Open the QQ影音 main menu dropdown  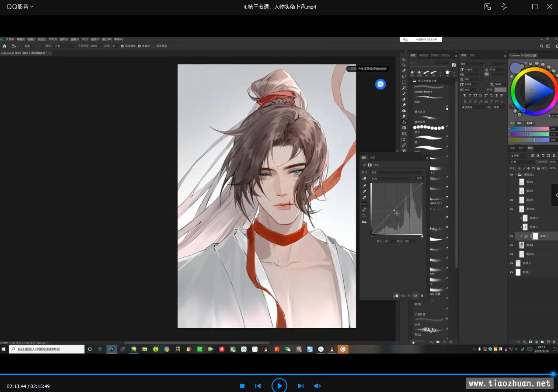[20, 7]
